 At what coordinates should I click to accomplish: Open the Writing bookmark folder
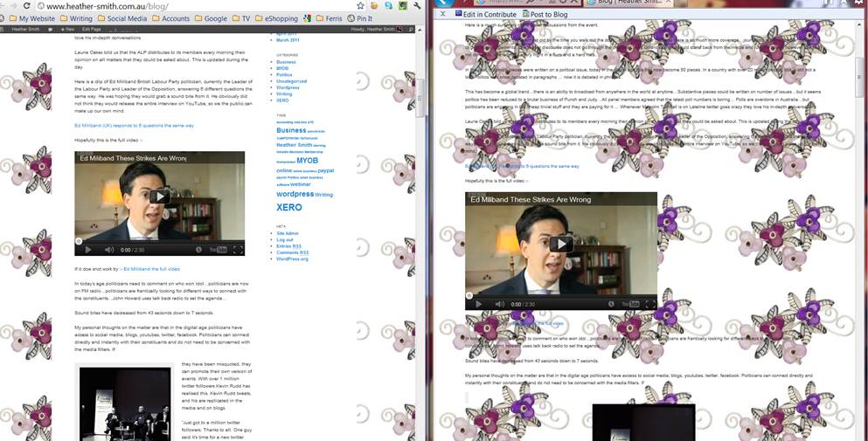coord(76,18)
